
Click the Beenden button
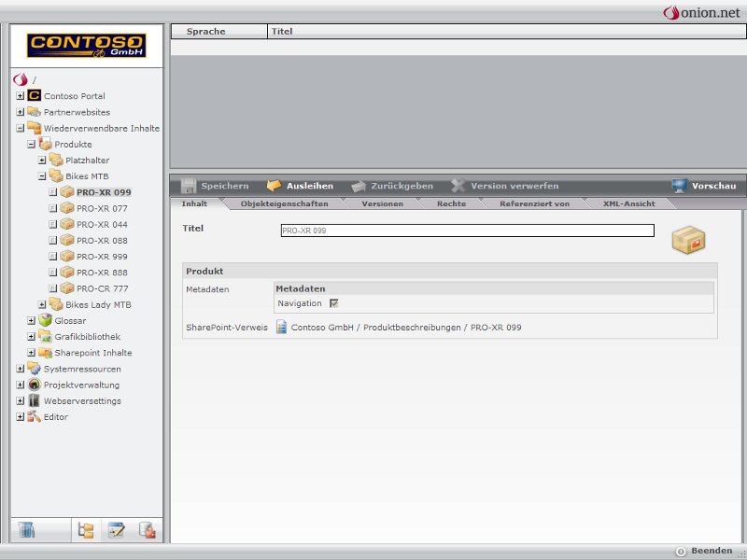[703, 551]
